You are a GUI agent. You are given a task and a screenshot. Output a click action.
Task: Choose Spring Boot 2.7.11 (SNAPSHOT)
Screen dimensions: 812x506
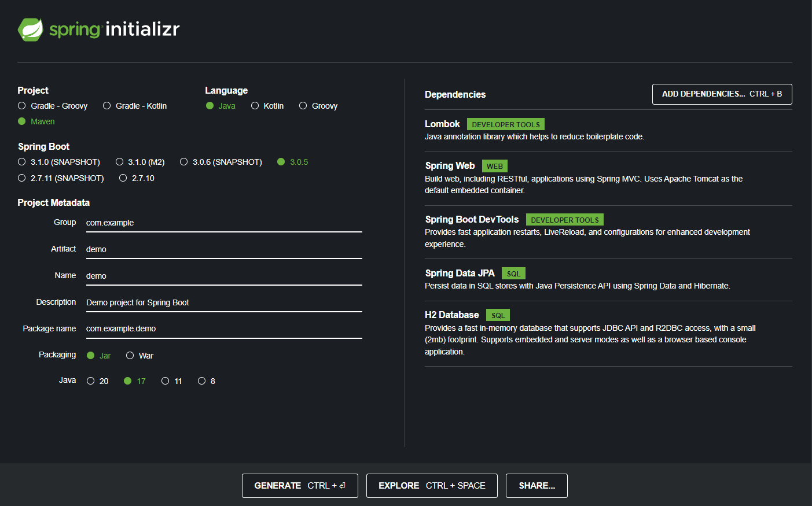click(x=61, y=178)
